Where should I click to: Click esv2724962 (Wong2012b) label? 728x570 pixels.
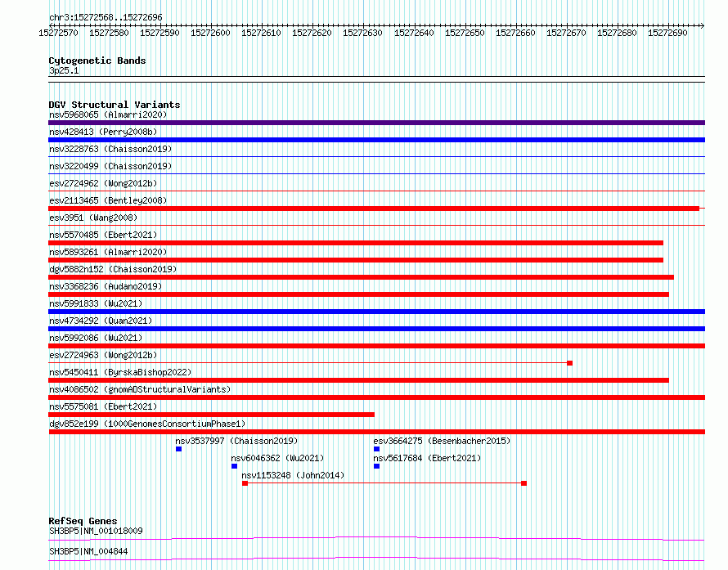tap(103, 183)
